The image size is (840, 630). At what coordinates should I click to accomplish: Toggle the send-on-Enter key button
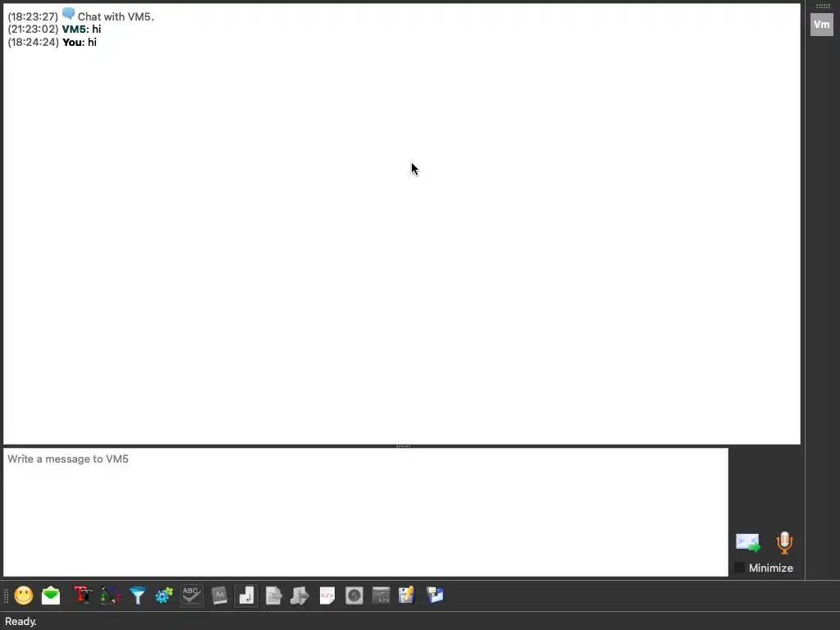click(x=246, y=596)
